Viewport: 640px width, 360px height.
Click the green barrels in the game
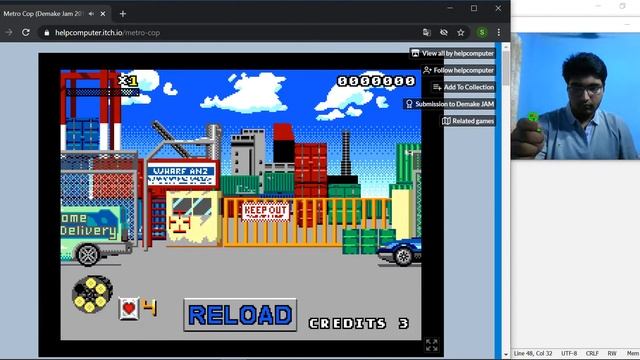(368, 242)
